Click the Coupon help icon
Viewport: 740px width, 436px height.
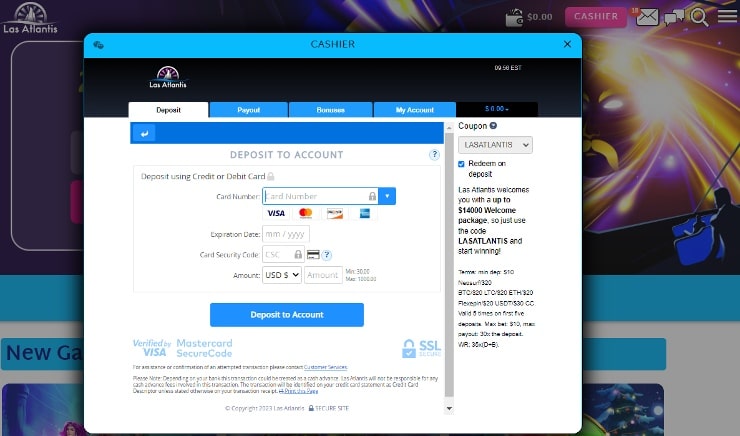pos(493,126)
